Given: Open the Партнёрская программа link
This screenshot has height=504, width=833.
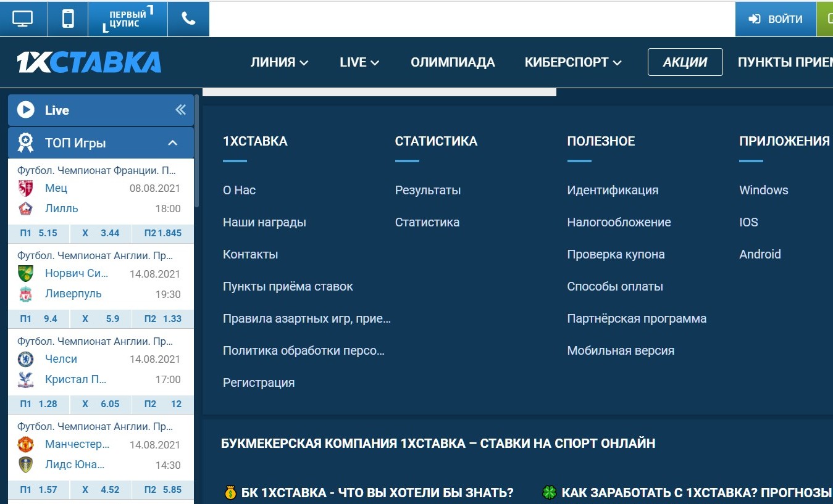Looking at the screenshot, I should (637, 318).
